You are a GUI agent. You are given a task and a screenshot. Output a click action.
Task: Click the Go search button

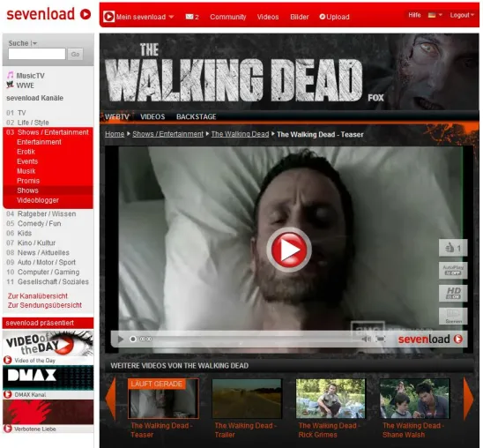point(75,54)
